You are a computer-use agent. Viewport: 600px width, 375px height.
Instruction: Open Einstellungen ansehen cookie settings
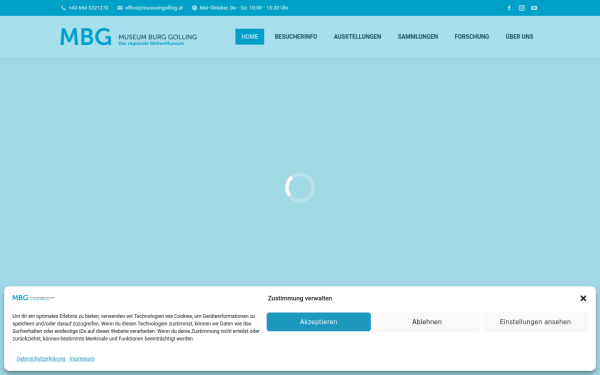[535, 322]
